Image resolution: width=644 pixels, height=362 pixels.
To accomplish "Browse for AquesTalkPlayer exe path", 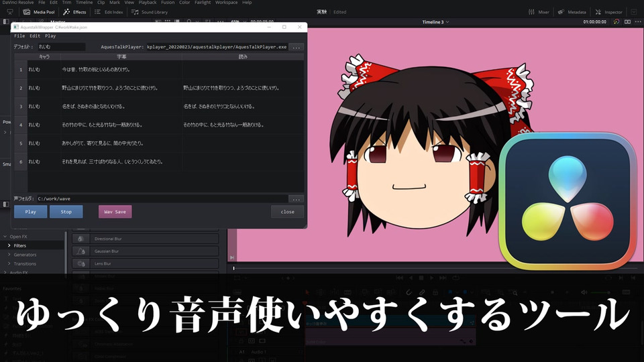I will coord(296,47).
